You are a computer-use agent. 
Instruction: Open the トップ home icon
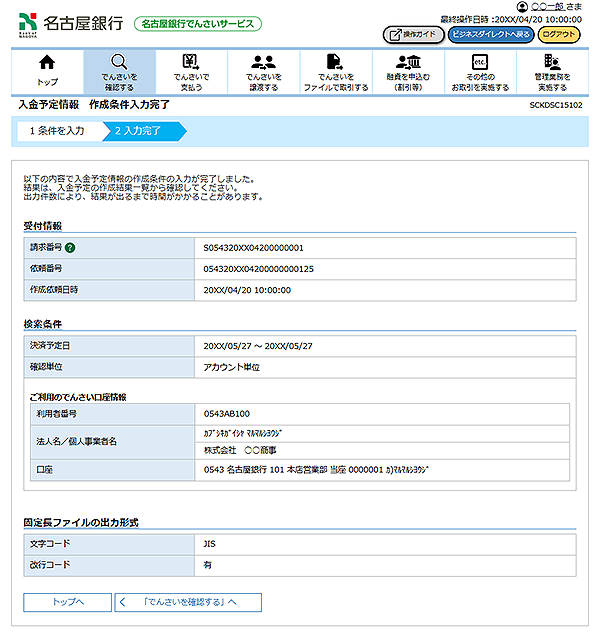coord(47,64)
